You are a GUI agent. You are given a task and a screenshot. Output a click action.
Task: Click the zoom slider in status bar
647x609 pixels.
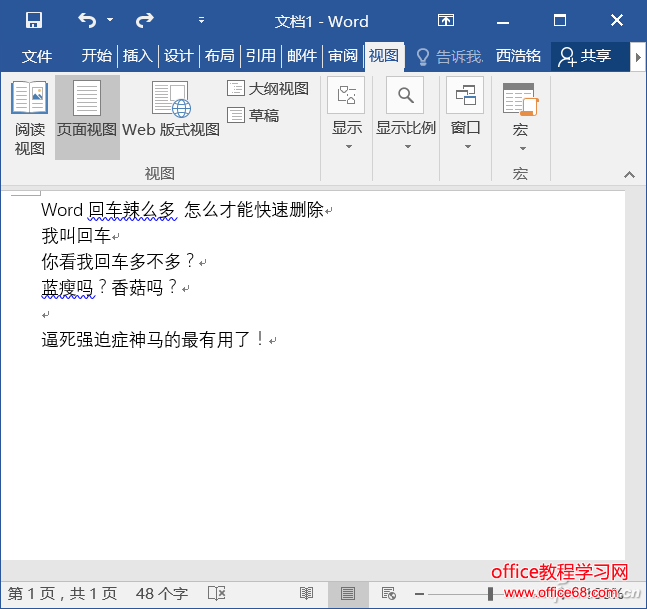[x=489, y=594]
